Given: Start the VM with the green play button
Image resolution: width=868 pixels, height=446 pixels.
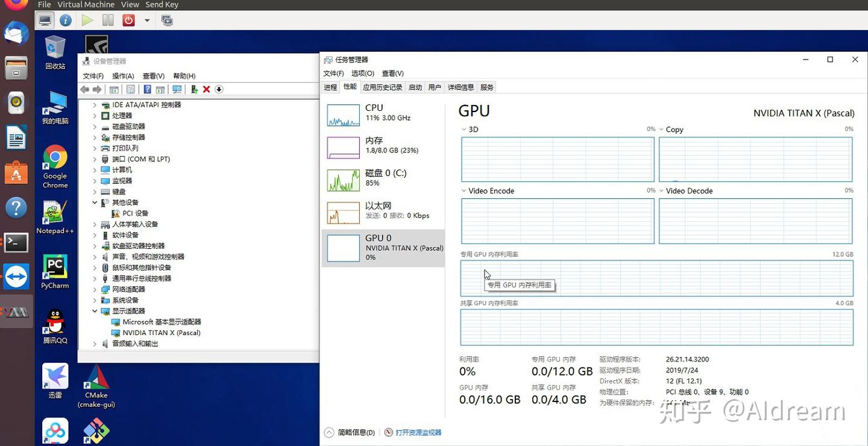Looking at the screenshot, I should 87,19.
